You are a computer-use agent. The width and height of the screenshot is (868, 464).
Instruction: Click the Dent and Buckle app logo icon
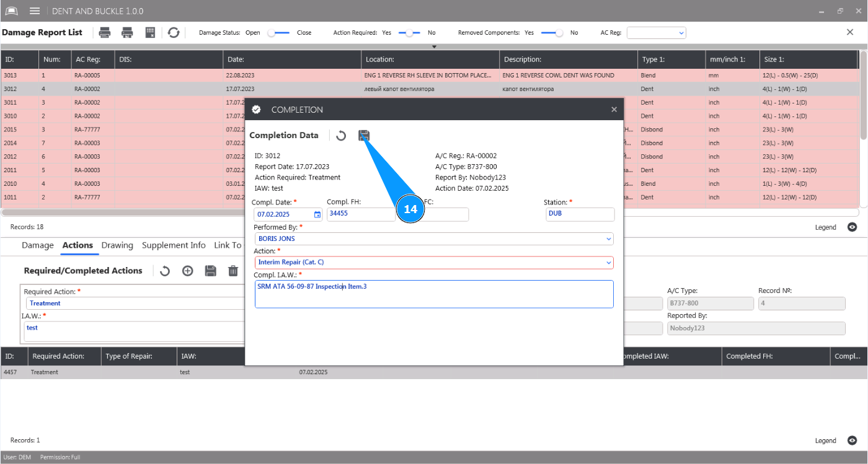coord(12,11)
